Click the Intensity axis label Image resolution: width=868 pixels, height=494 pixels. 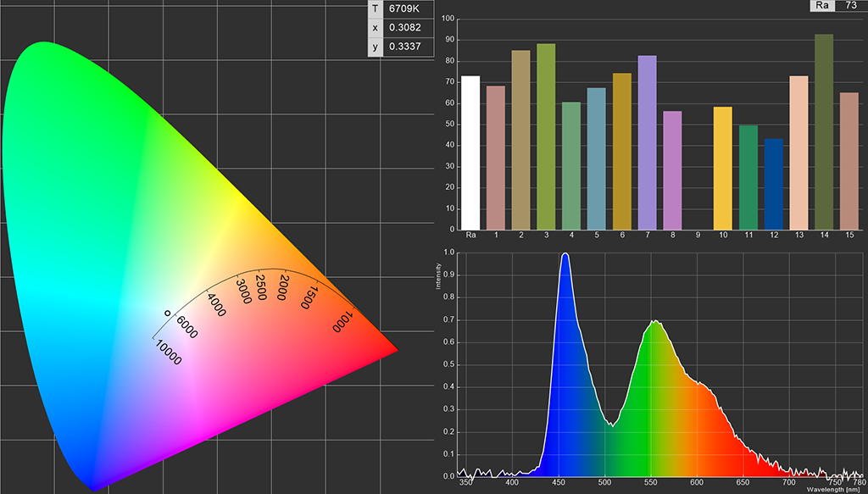pos(438,275)
